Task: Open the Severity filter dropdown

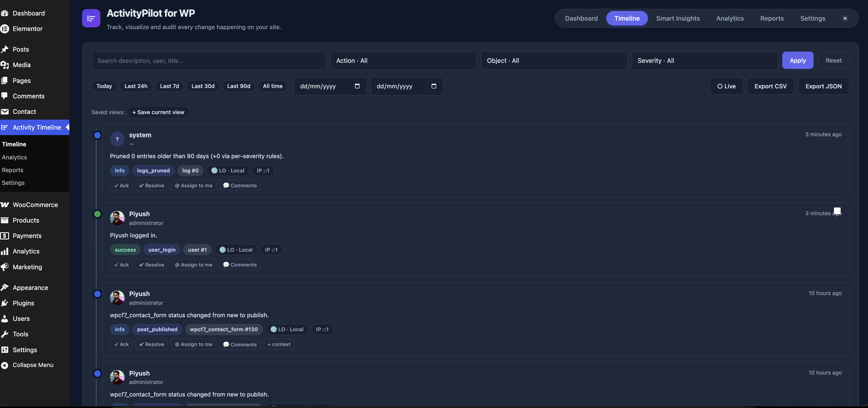Action: [704, 61]
